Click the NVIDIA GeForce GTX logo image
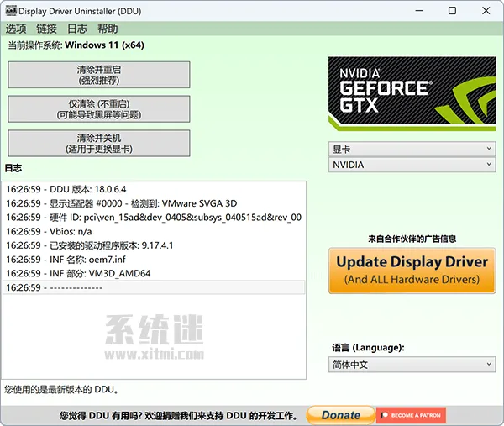The width and height of the screenshot is (504, 426). tap(412, 93)
